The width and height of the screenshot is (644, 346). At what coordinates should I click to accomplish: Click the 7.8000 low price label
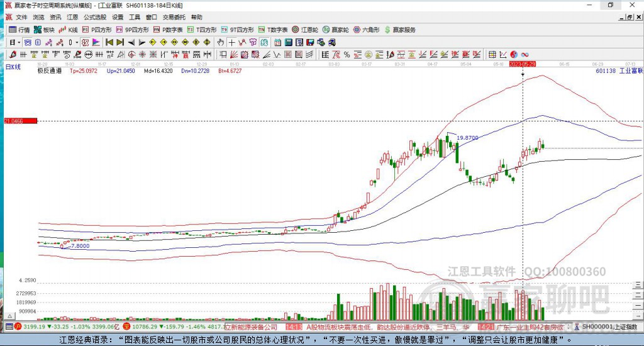(80, 246)
